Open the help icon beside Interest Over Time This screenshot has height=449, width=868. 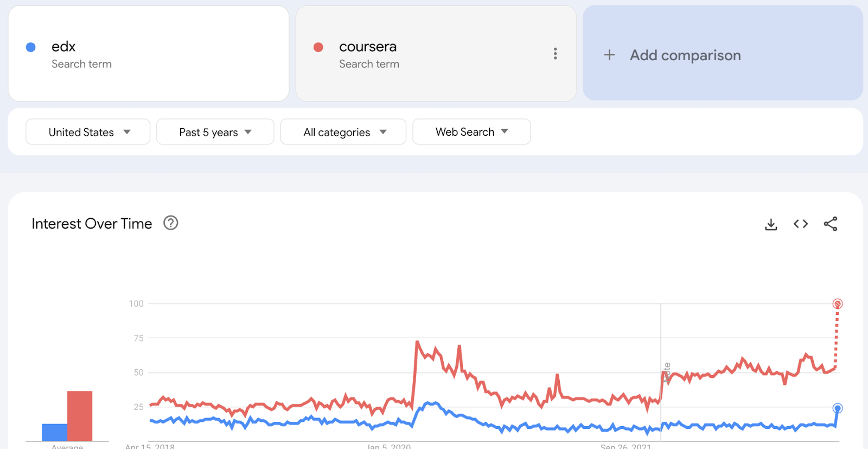pyautogui.click(x=171, y=223)
